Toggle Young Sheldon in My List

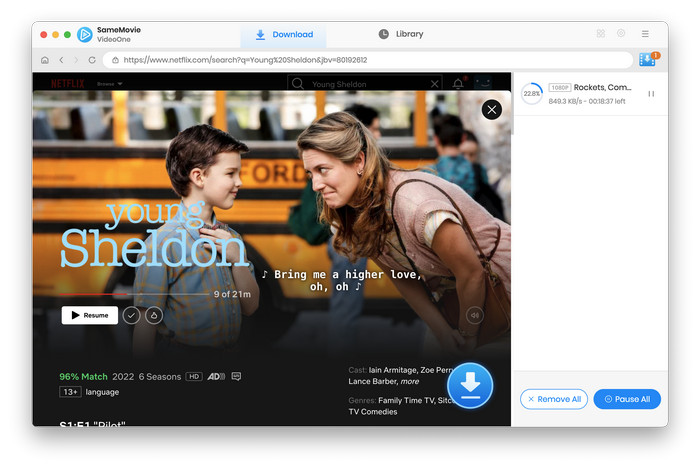pyautogui.click(x=132, y=315)
